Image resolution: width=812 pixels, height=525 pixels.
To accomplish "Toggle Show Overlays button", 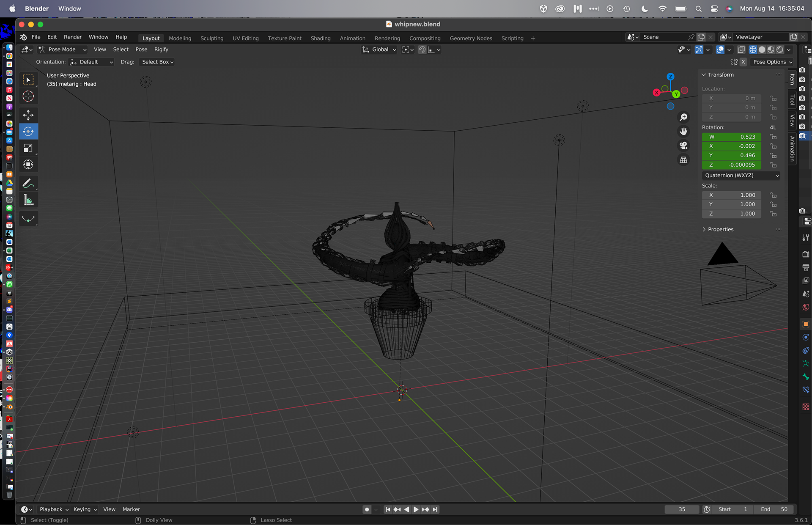I will 720,49.
